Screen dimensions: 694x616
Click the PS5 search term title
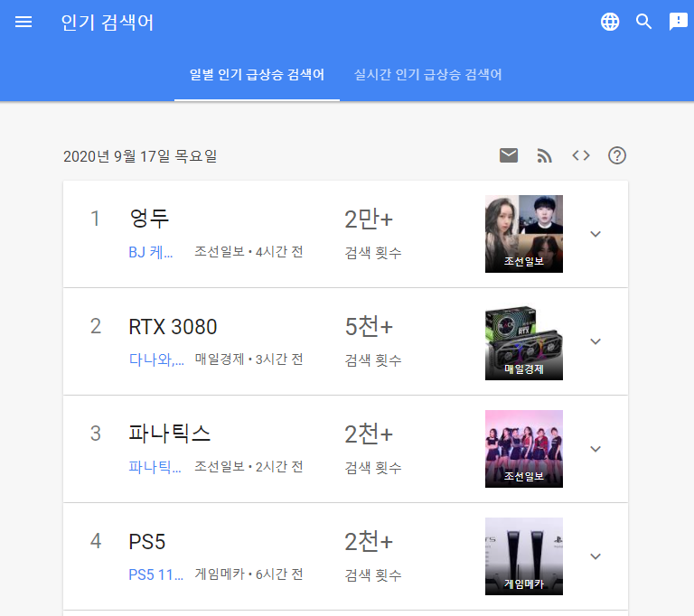pos(147,542)
